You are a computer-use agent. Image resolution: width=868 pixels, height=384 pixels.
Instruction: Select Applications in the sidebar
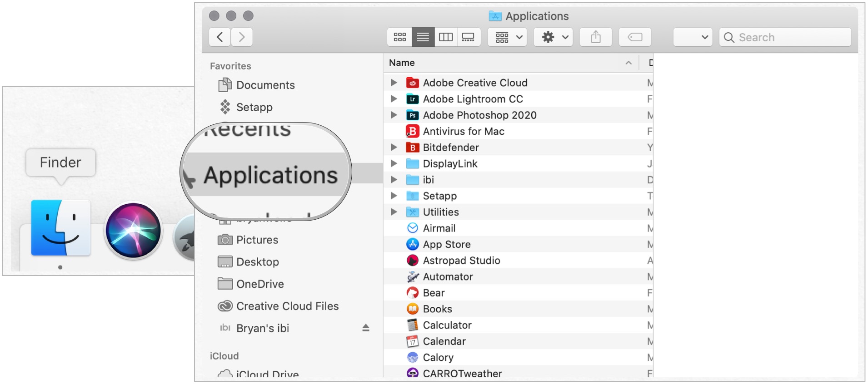pyautogui.click(x=270, y=175)
